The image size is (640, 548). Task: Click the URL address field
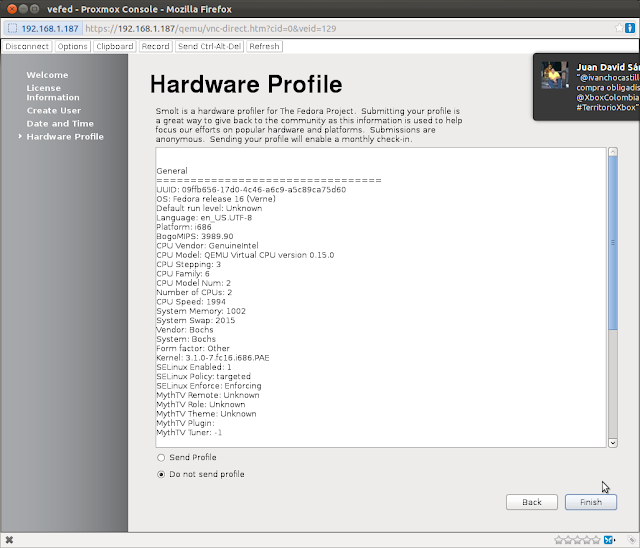pyautogui.click(x=349, y=28)
